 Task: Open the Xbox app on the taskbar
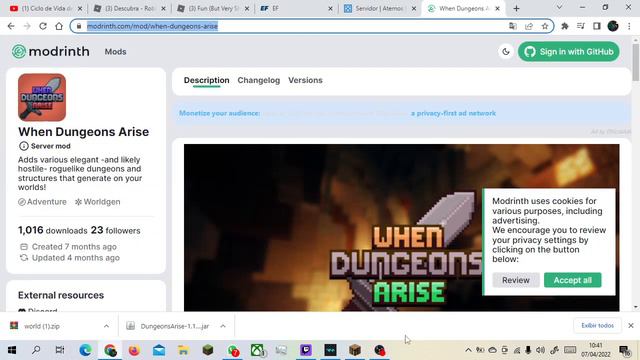click(x=257, y=350)
